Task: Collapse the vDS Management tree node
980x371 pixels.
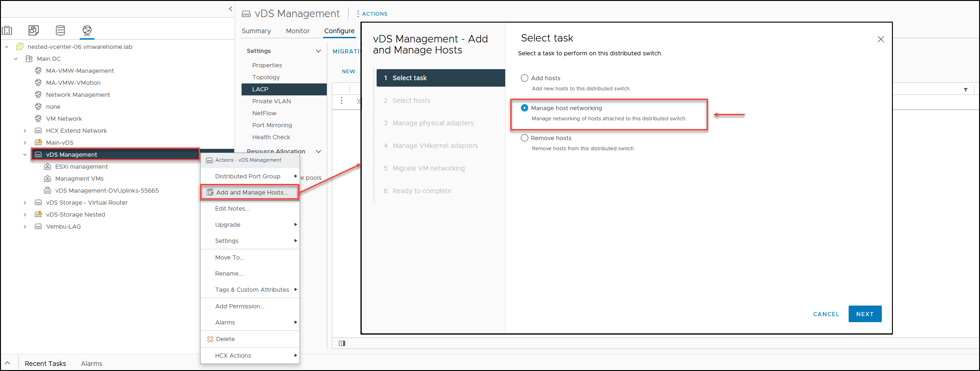Action: pyautogui.click(x=25, y=154)
